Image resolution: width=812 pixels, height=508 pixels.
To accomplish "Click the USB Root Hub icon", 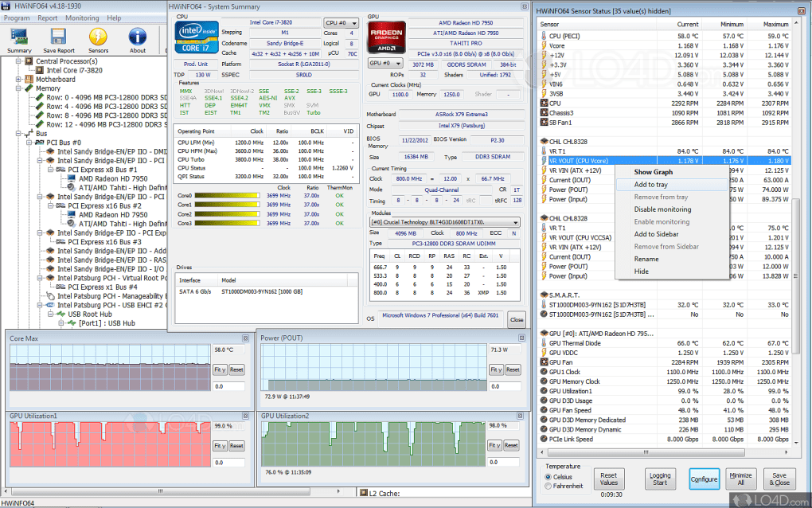I will [61, 314].
